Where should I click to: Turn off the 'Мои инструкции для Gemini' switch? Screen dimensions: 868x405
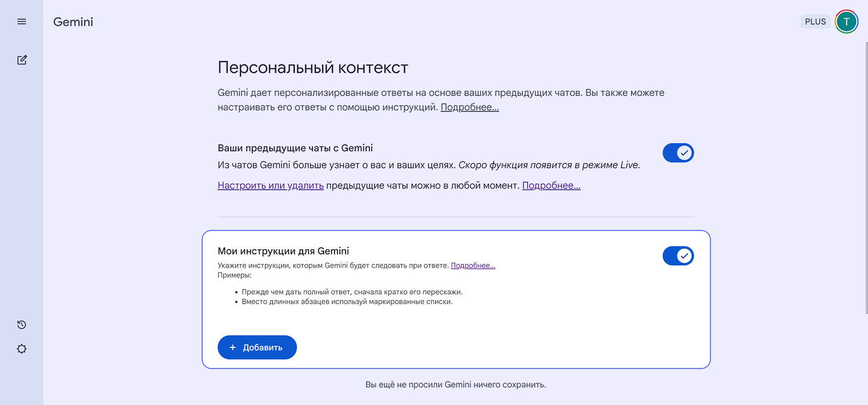[x=678, y=256]
